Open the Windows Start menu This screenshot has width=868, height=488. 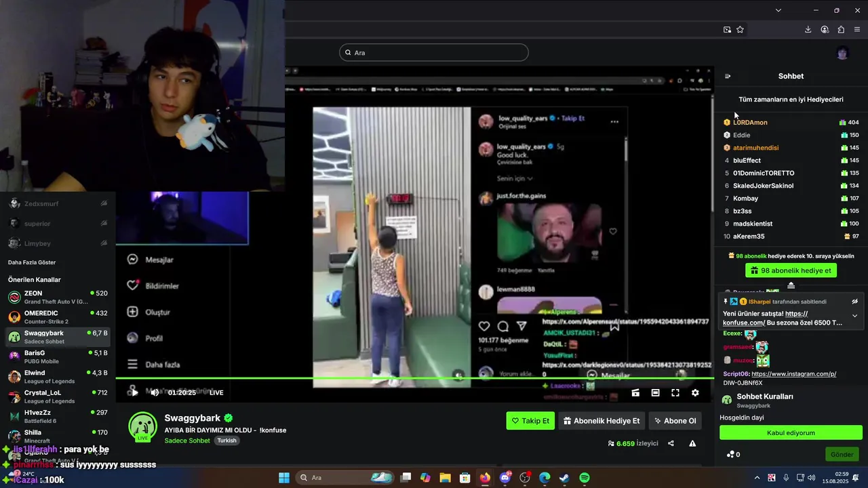point(284,478)
